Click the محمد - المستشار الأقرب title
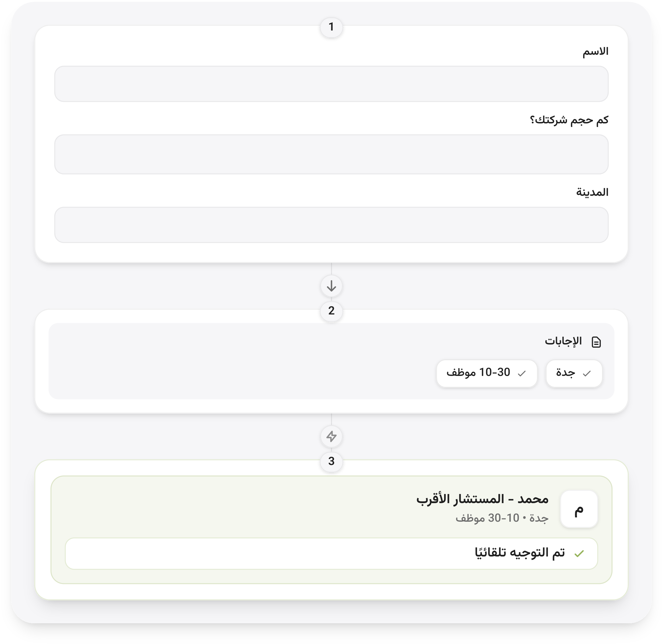Viewport: 663px width, 644px height. tap(482, 499)
